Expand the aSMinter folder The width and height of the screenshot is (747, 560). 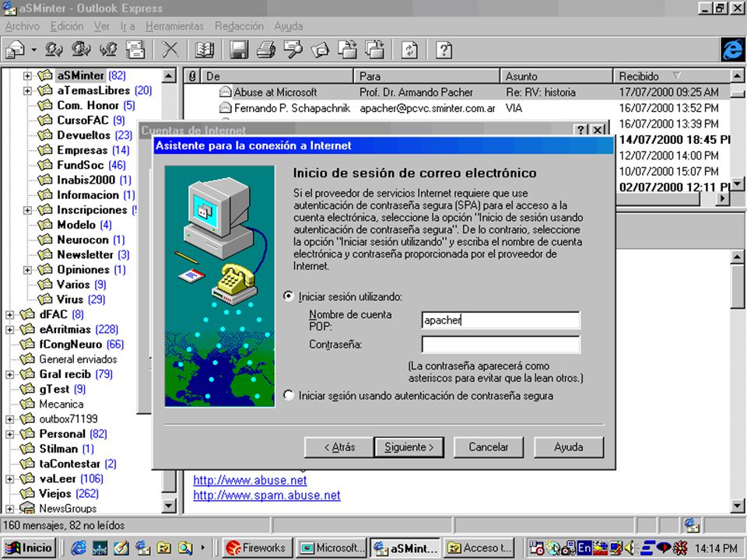(x=28, y=75)
